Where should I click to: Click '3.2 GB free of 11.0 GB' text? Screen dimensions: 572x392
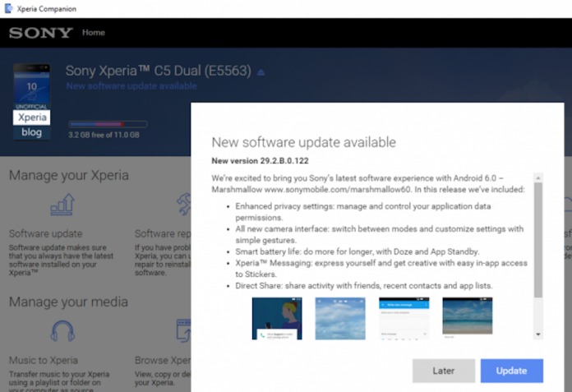(104, 135)
